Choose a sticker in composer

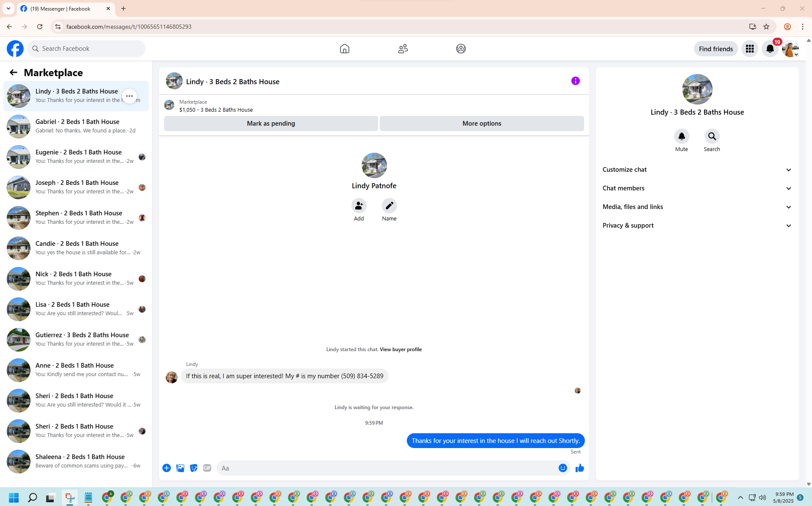(x=194, y=468)
